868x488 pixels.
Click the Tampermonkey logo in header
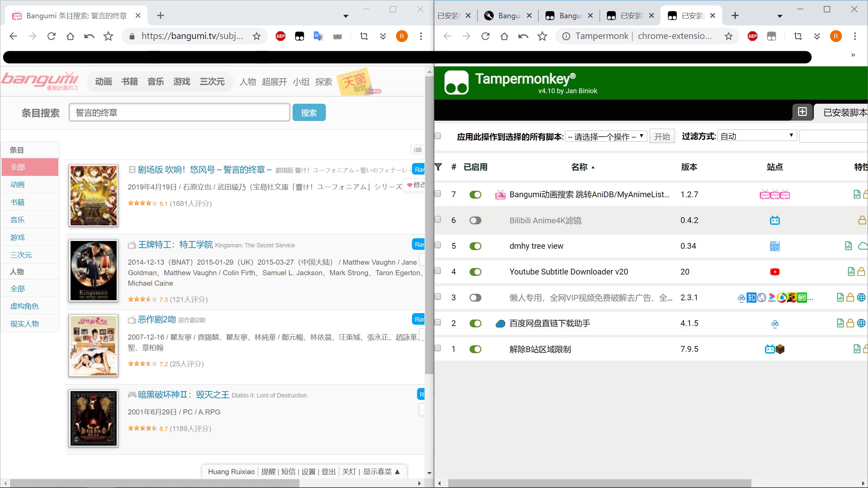pos(456,82)
